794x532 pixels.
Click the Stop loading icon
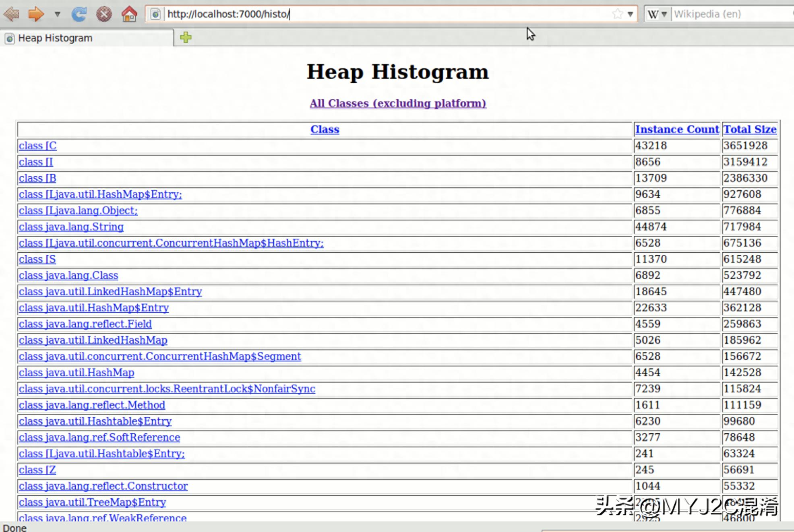[x=104, y=14]
